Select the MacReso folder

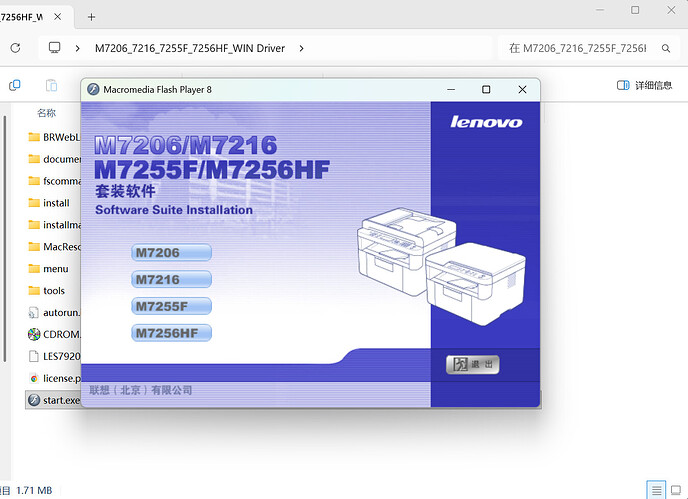54,247
